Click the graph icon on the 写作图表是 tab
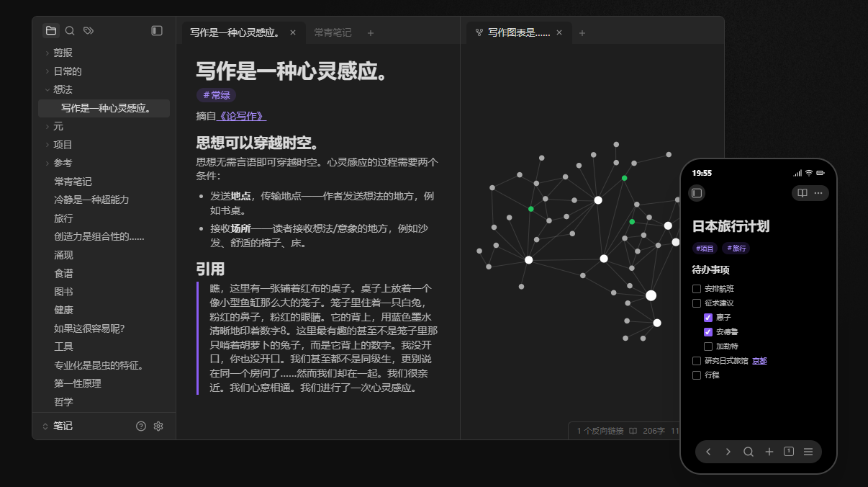This screenshot has width=868, height=487. pyautogui.click(x=479, y=32)
